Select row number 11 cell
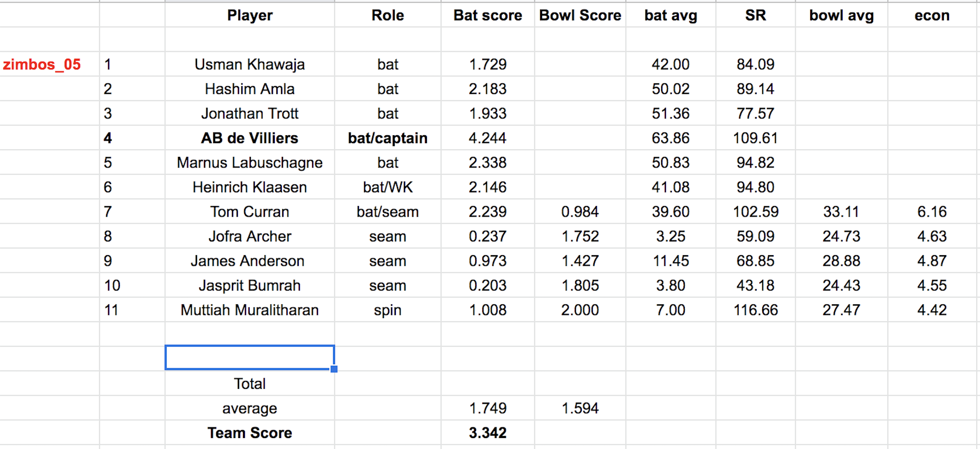Image resolution: width=980 pixels, height=449 pixels. pyautogui.click(x=132, y=310)
